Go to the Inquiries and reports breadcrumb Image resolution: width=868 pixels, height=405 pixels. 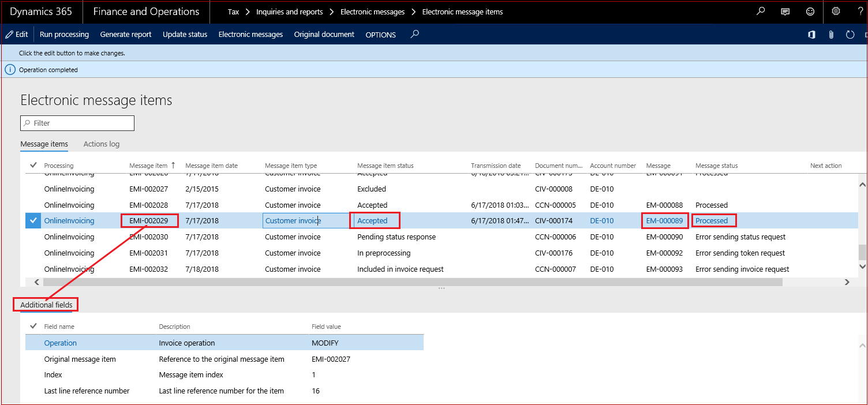pyautogui.click(x=289, y=12)
